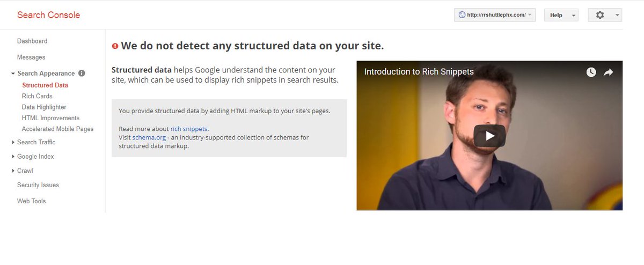Click the globe icon in the property selector
The width and height of the screenshot is (644, 265).
[461, 15]
